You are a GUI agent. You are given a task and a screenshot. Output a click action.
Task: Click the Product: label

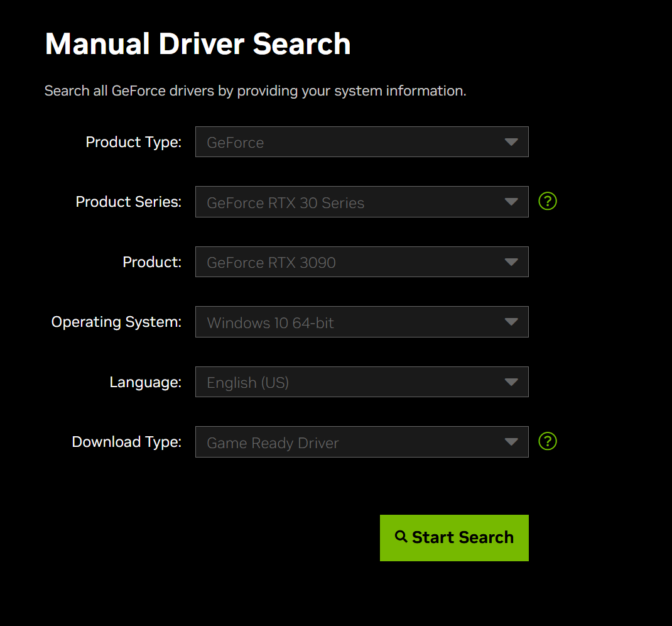152,262
